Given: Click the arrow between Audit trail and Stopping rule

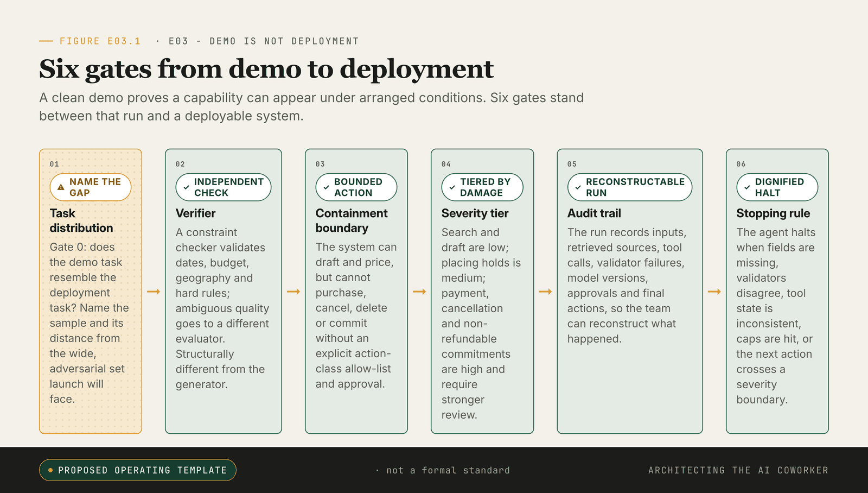Looking at the screenshot, I should pos(714,292).
